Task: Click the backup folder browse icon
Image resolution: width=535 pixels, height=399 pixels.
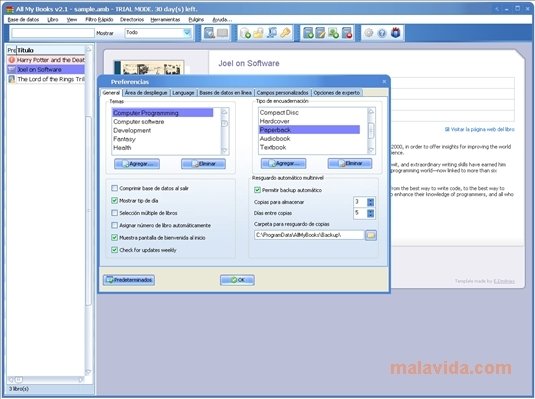Action: (371, 235)
